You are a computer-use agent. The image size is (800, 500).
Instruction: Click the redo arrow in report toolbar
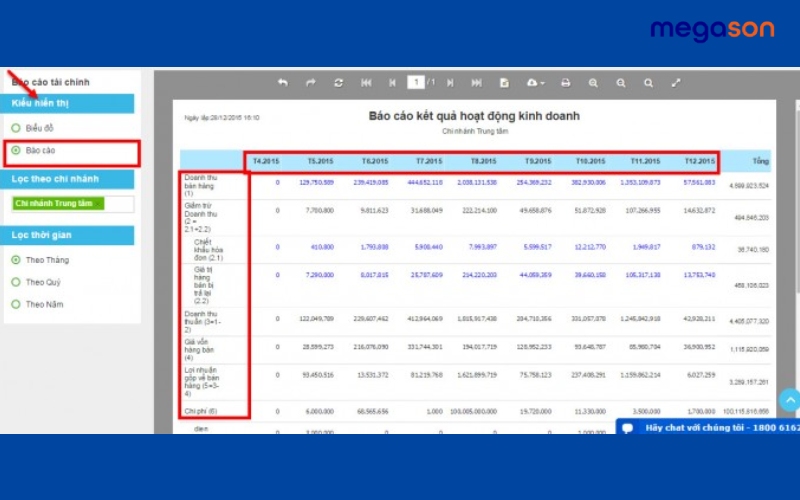[x=311, y=82]
